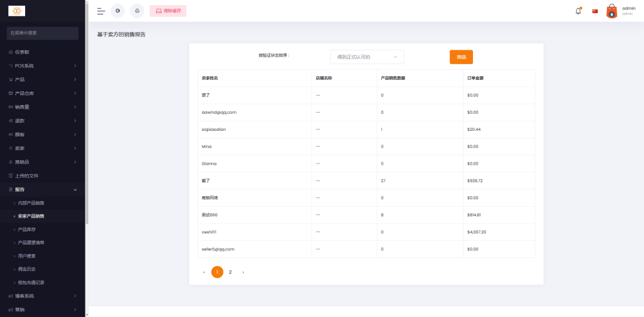
Task: Go to page 2 of results
Action: click(x=230, y=272)
